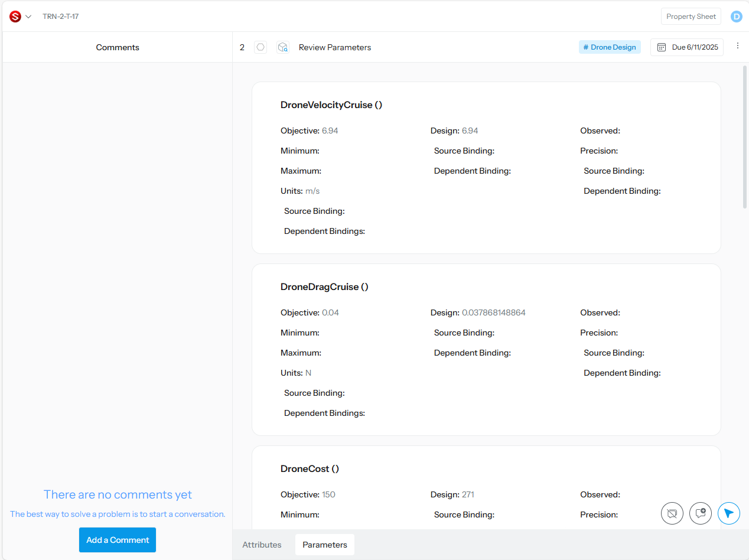Click the add comment bubble plus icon
Viewport: 749px width, 560px height.
701,513
